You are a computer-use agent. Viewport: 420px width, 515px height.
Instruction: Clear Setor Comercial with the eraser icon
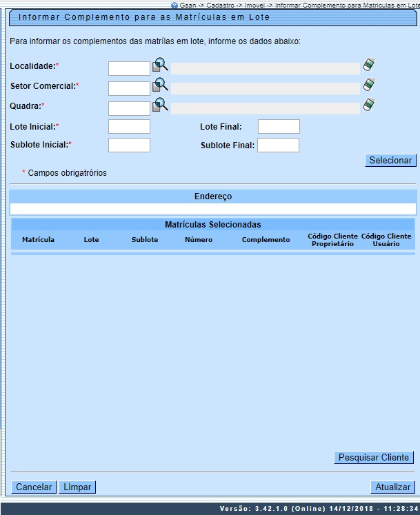click(369, 84)
